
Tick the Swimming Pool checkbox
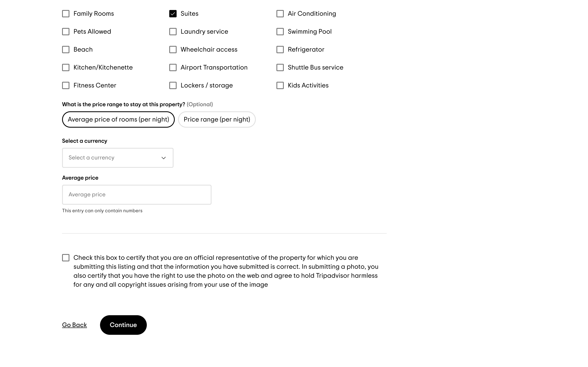[280, 32]
